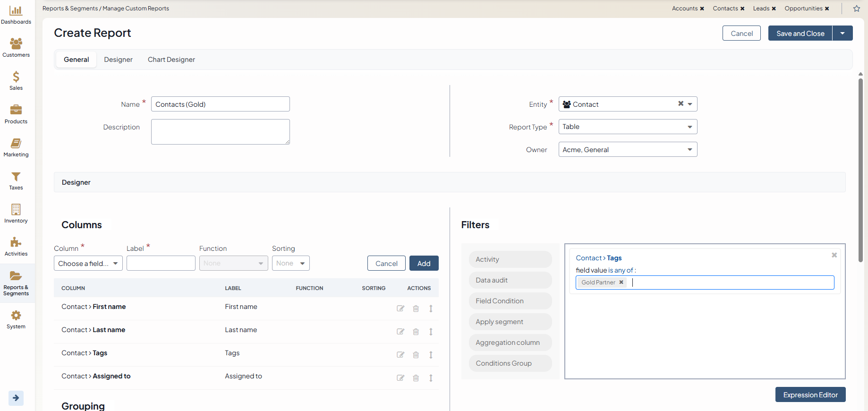Expand sidebar with arrow button
This screenshot has height=411, width=868.
pos(16,398)
